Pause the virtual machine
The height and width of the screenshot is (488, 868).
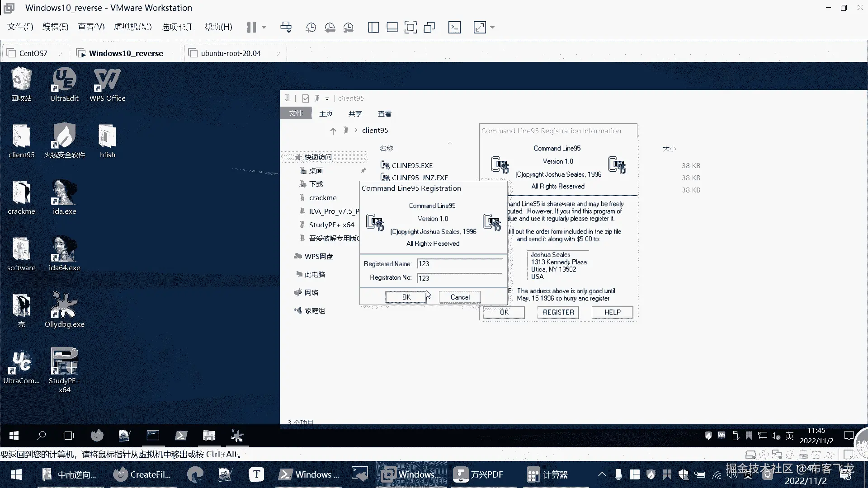(x=251, y=27)
